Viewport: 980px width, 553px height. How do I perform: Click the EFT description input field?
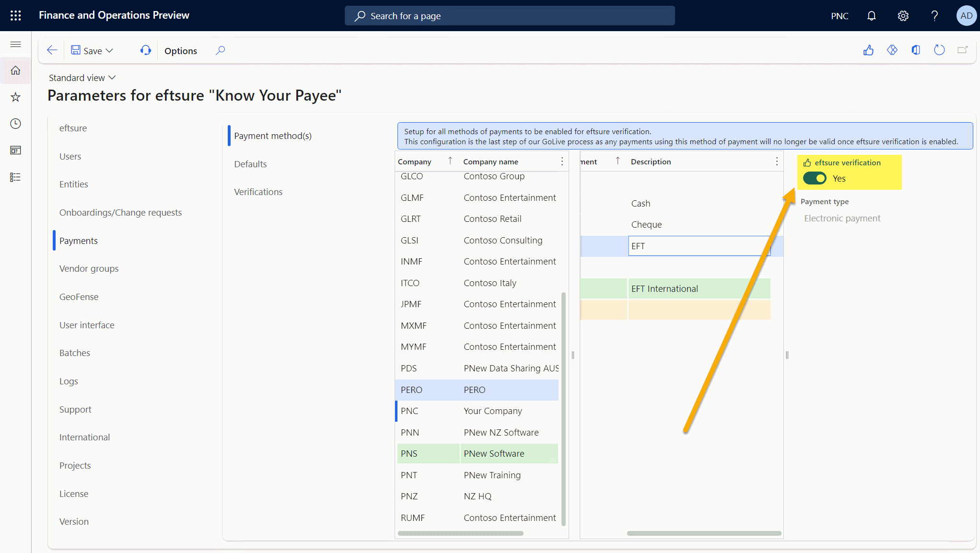(699, 246)
